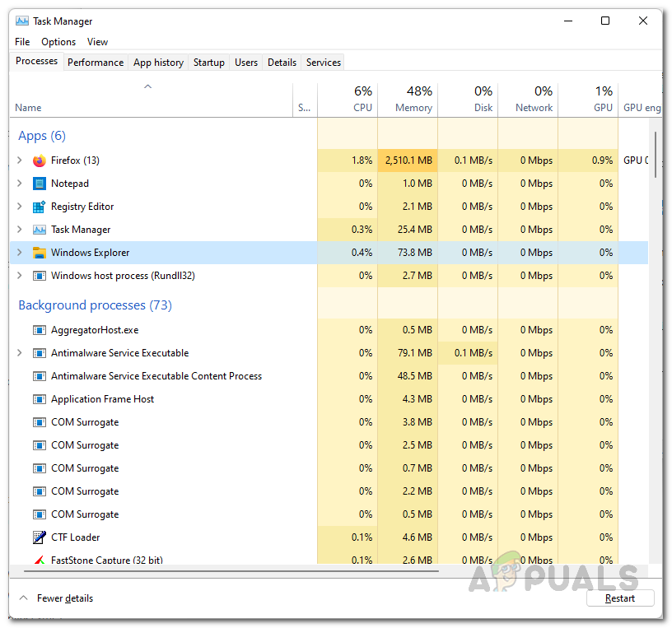The image size is (672, 628).
Task: Expand the Firefox (13) process group
Action: coord(19,160)
